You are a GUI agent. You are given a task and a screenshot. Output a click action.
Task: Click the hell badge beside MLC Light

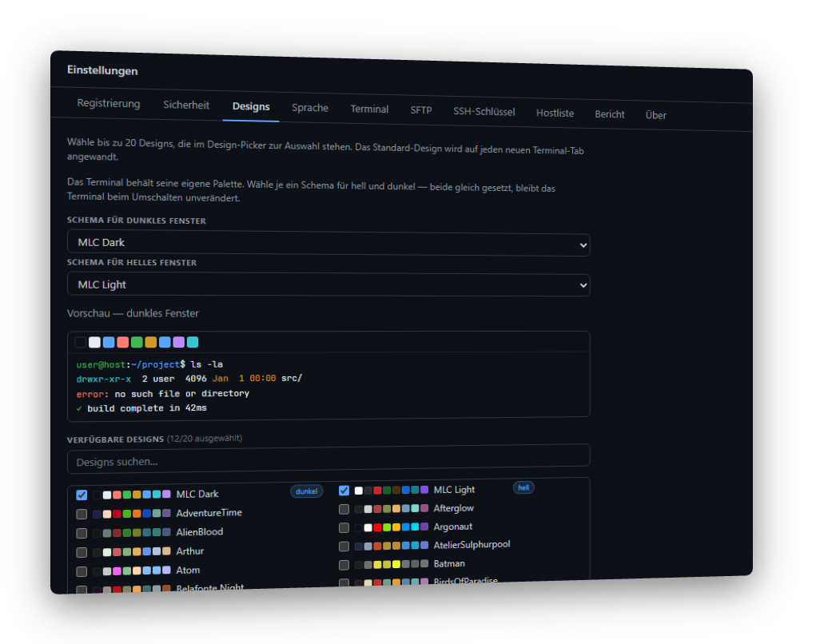[x=523, y=487]
